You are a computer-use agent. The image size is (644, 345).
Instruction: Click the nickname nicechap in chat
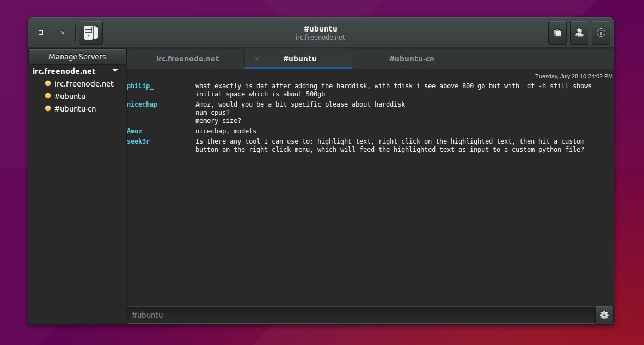point(142,104)
